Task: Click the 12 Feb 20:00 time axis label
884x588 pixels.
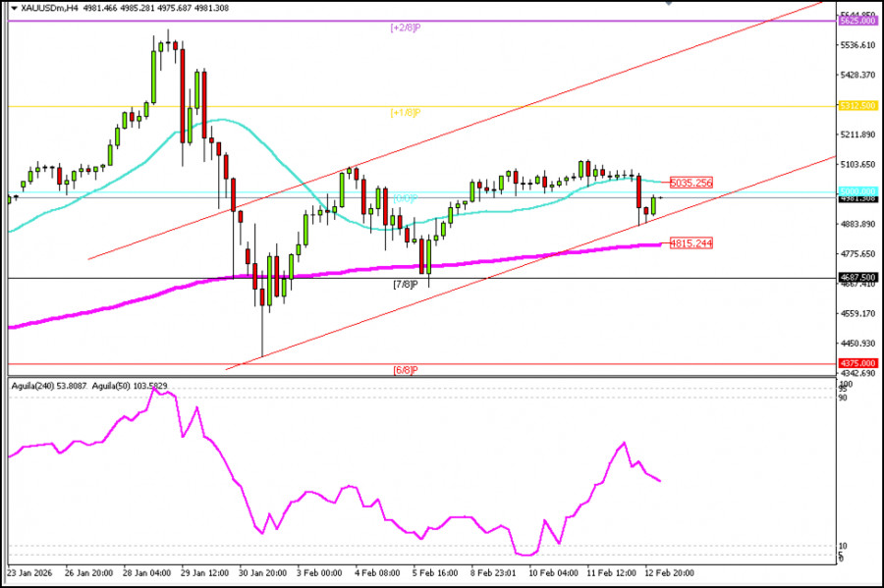Action: point(669,573)
